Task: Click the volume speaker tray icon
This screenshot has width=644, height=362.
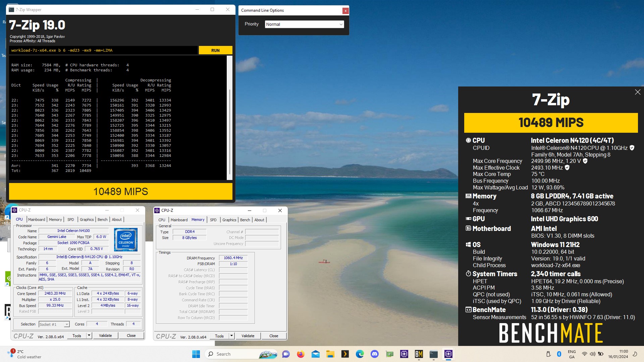Action: (592, 354)
